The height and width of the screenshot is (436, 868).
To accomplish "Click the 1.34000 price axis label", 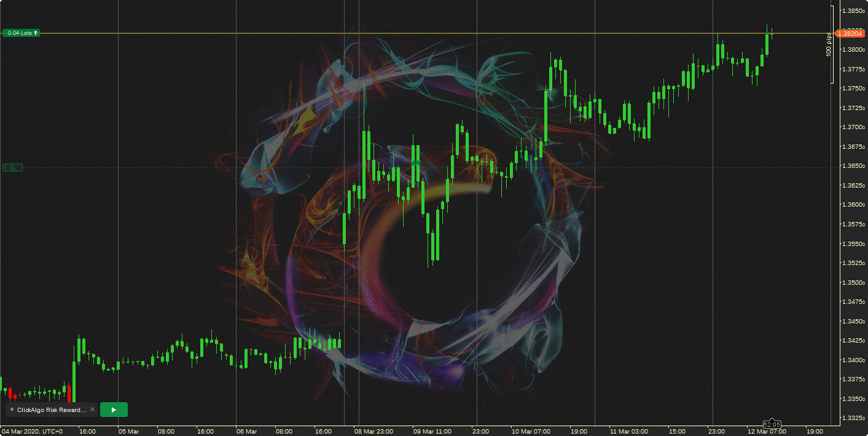I will [x=854, y=360].
